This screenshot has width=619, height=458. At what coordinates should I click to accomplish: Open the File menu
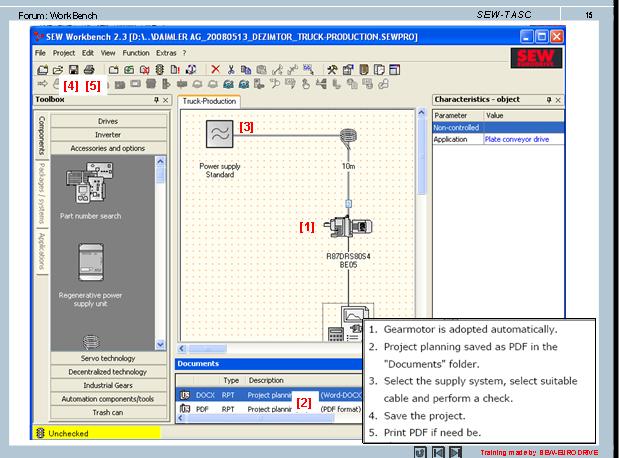(x=40, y=53)
